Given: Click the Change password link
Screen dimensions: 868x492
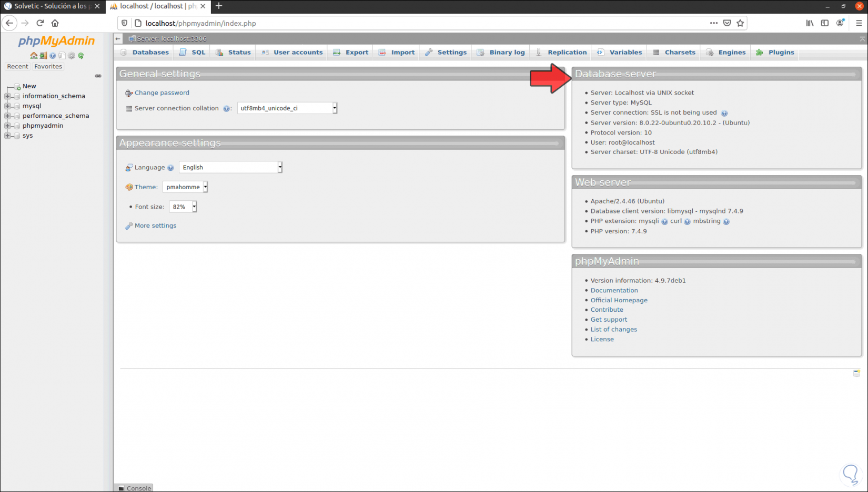Looking at the screenshot, I should (x=162, y=93).
